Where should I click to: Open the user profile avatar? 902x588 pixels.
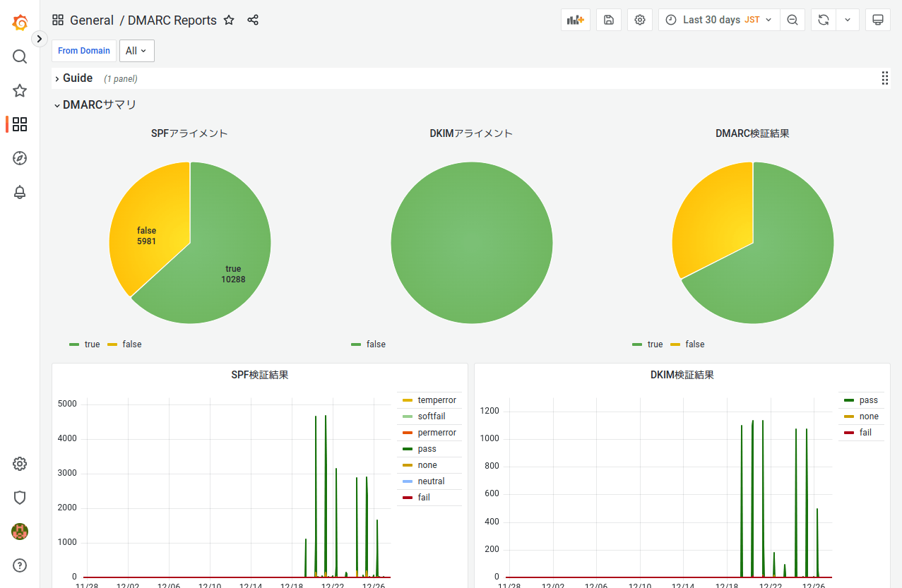pyautogui.click(x=19, y=532)
